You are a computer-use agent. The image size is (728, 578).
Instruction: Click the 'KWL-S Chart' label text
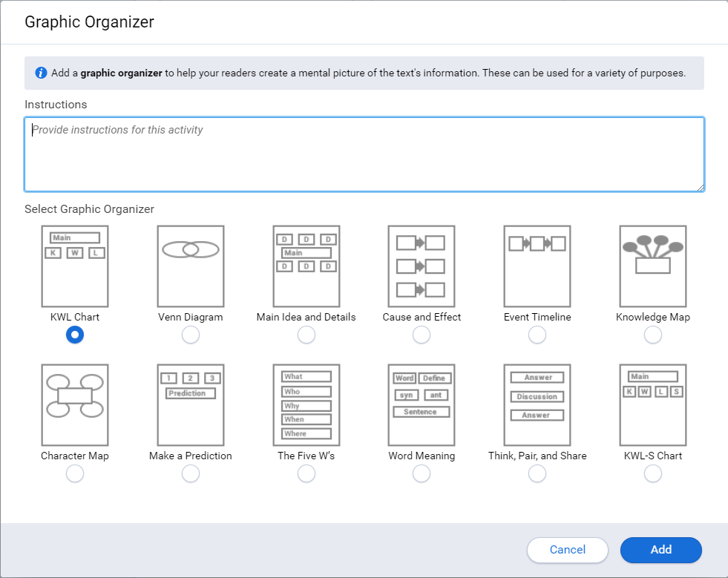653,456
